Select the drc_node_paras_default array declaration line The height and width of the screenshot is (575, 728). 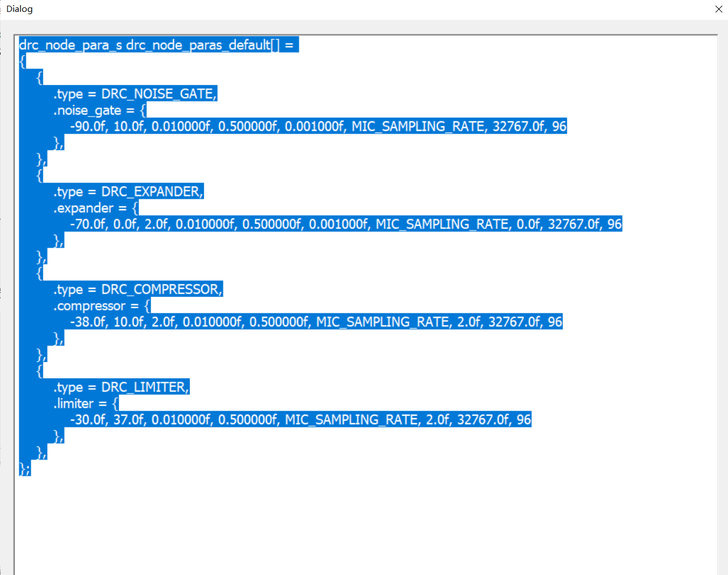[x=158, y=45]
